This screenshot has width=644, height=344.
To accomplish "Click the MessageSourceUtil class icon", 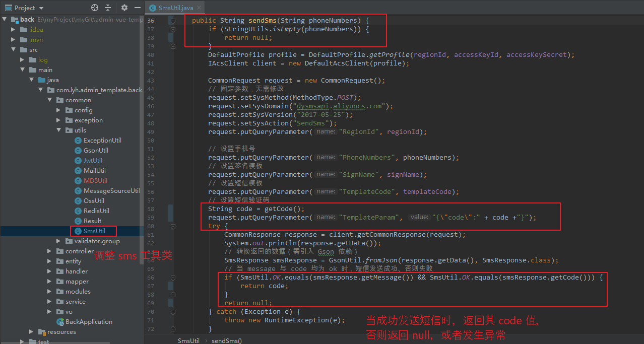I will [x=78, y=191].
